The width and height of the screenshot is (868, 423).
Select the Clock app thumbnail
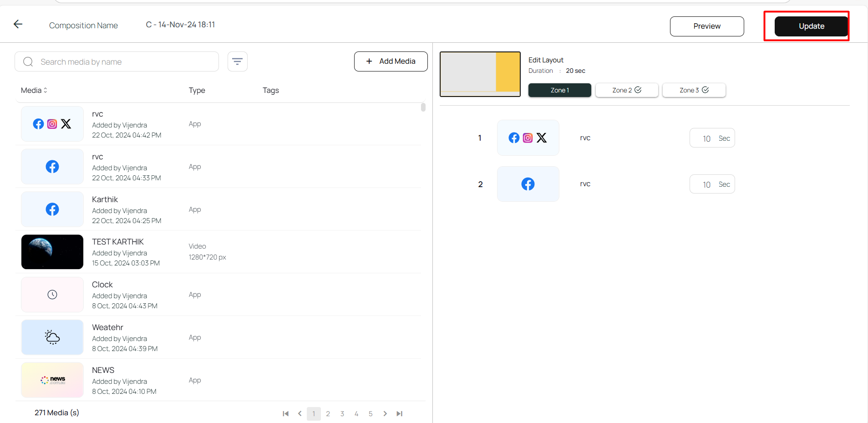(52, 295)
